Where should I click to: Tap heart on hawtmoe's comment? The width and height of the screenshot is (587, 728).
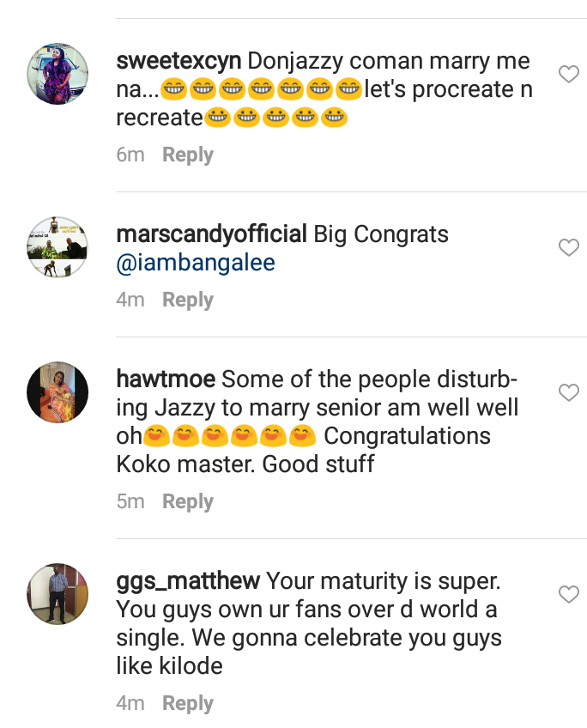(x=568, y=393)
